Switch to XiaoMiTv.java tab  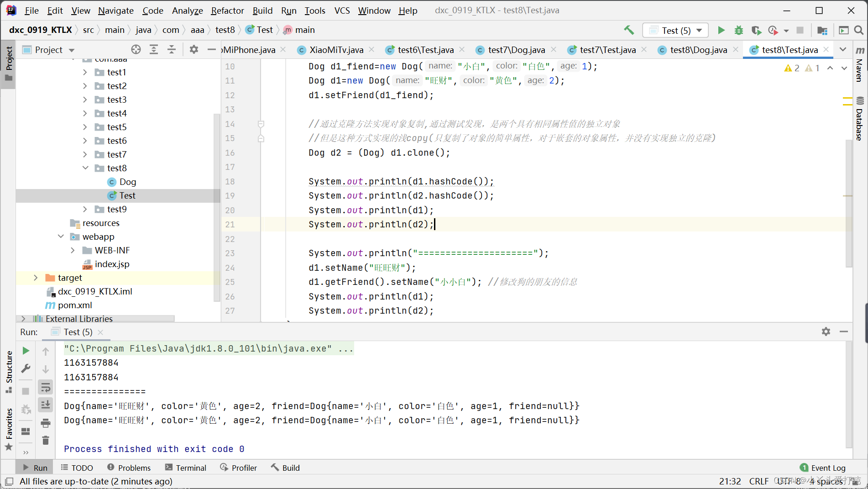coord(336,49)
